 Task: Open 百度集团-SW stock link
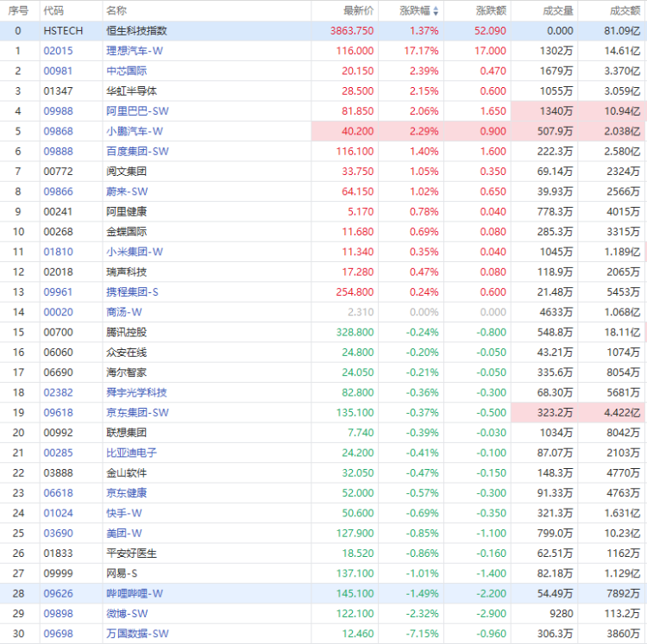click(x=137, y=152)
